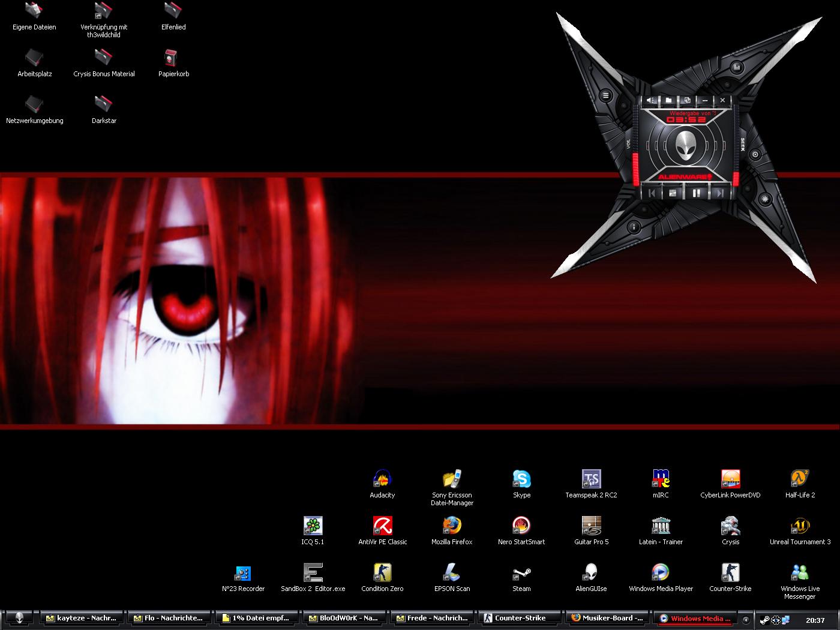Click round target button beside SEEK
Image resolution: width=840 pixels, height=630 pixels.
click(755, 155)
